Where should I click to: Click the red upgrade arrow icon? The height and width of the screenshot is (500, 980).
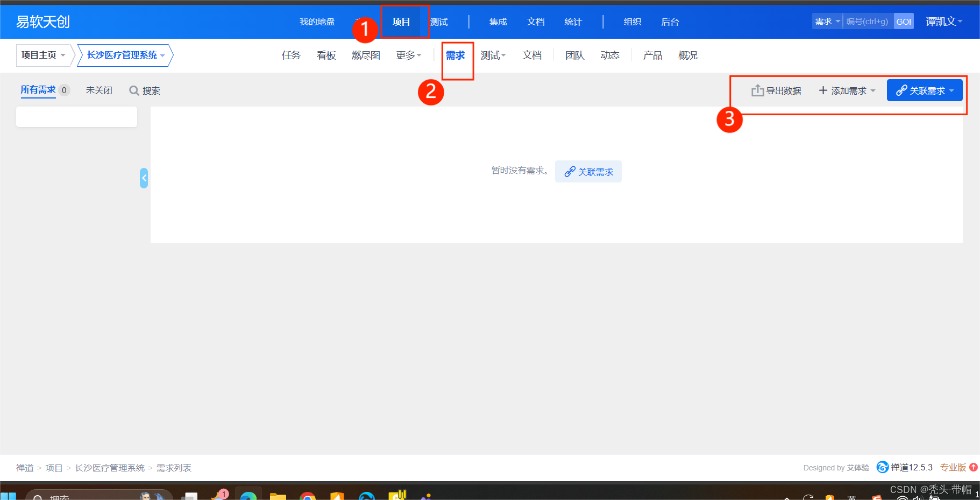coord(974,467)
